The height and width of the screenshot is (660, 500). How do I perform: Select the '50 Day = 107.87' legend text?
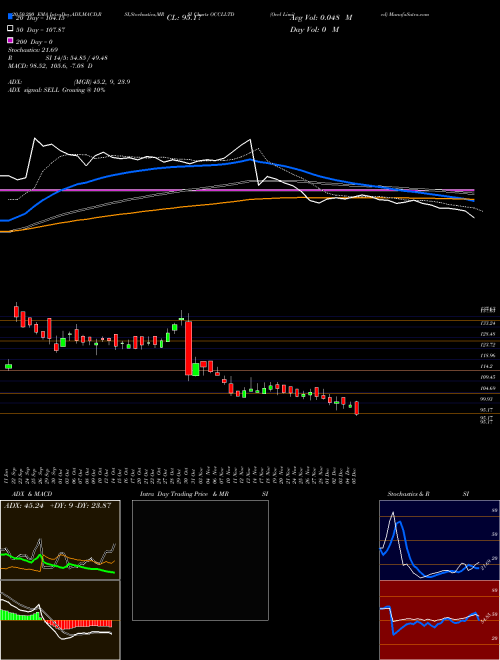click(40, 30)
